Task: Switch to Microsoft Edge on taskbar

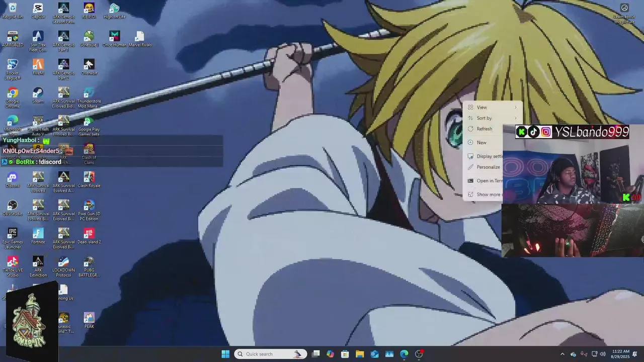Action: click(x=404, y=354)
